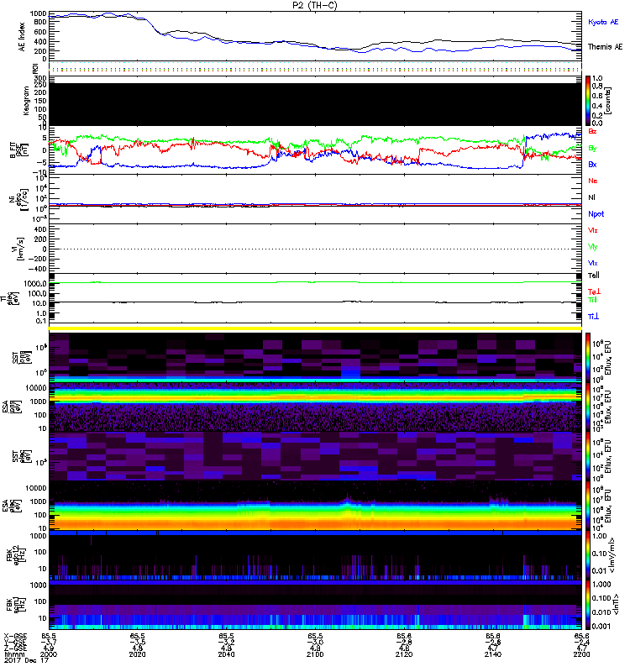
Task: Select the black Te parallel legend label
Action: [x=594, y=276]
